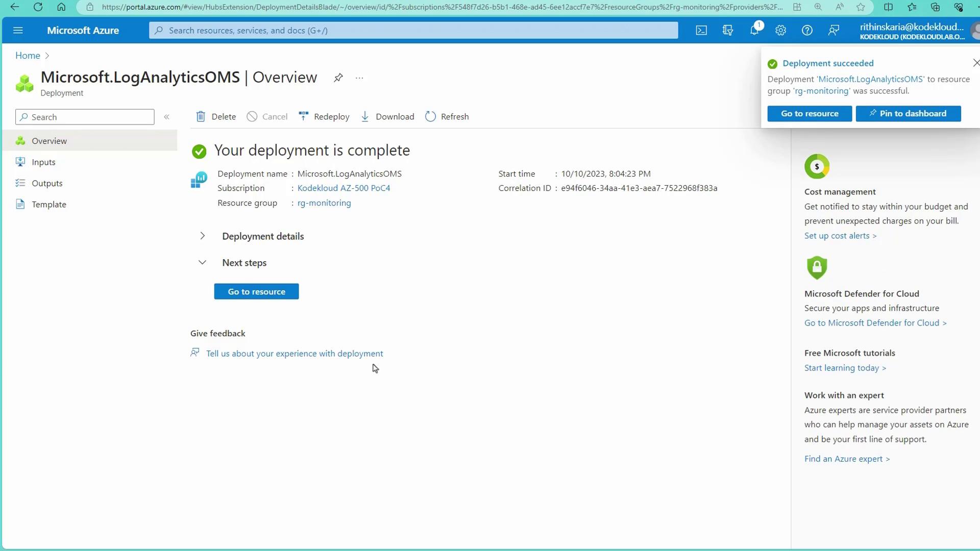Open the Inputs menu item

coord(43,162)
